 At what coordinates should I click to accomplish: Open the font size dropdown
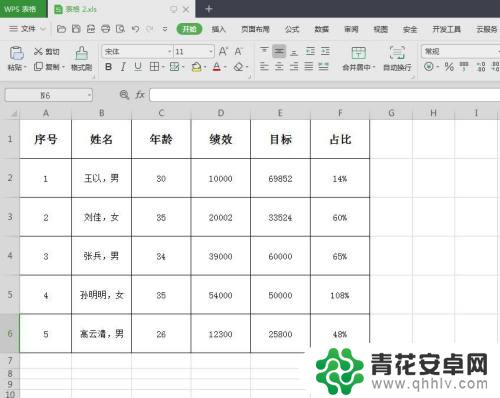point(211,52)
